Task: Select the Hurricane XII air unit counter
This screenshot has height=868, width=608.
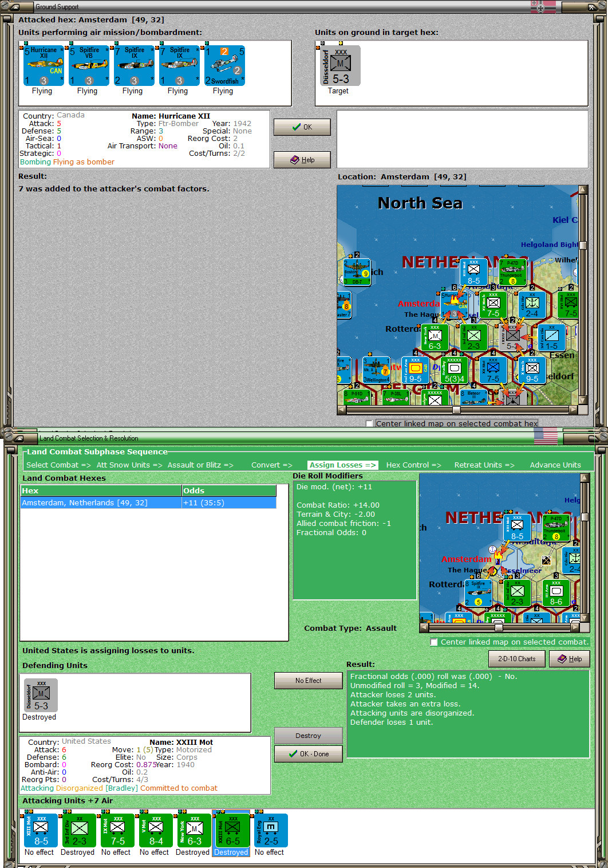Action: 44,65
